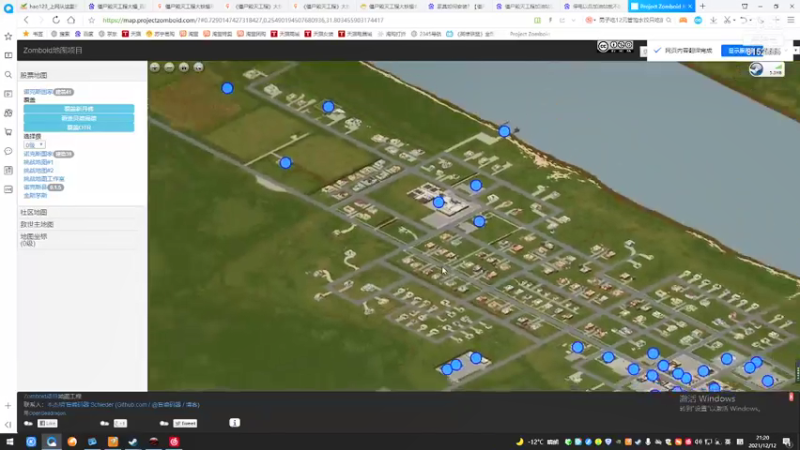800x450 pixels.
Task: Click the Steam icon on the map's top-right badge
Action: pos(756,69)
